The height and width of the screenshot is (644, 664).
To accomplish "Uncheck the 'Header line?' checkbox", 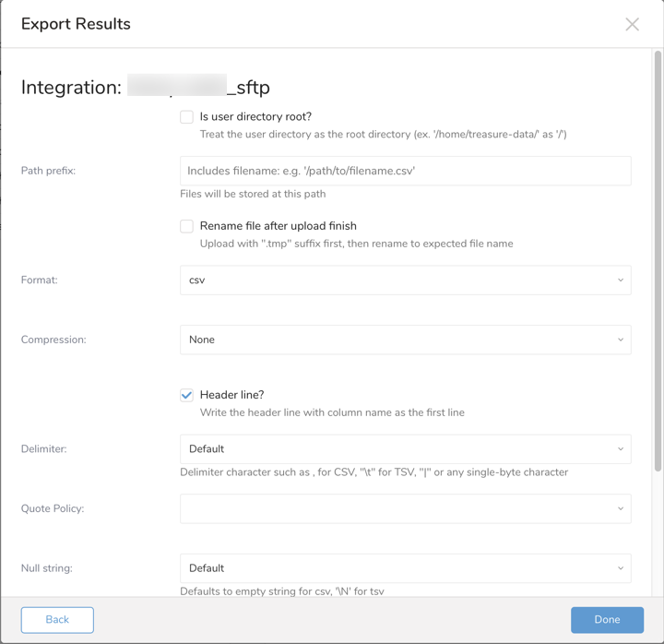I will click(187, 395).
